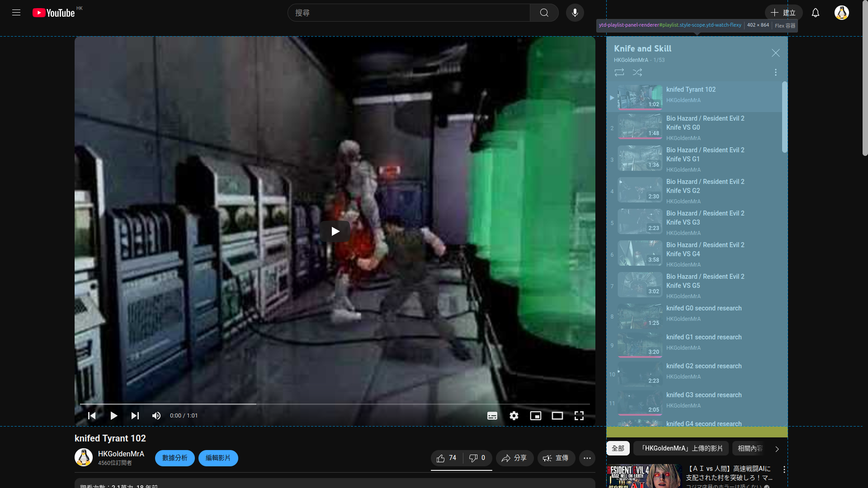868x488 pixels.
Task: Open recommended Resident Evil 4 video thumbnail
Action: [644, 476]
